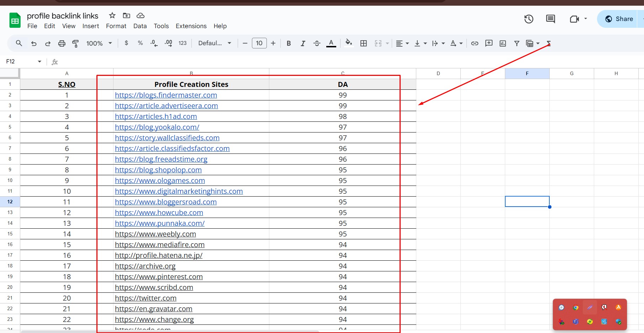Screen dimensions: 644x333
Task: Open the Functions sigma icon
Action: point(549,43)
